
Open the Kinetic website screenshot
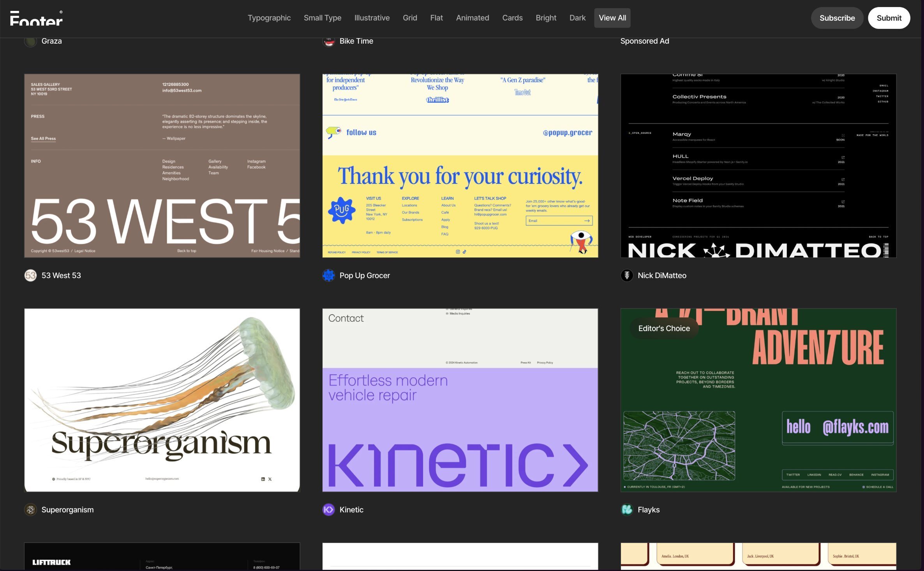pos(460,399)
